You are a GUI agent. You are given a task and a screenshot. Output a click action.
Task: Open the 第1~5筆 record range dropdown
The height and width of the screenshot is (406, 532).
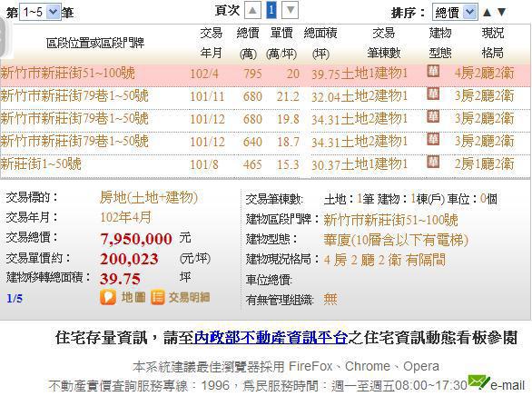click(40, 12)
